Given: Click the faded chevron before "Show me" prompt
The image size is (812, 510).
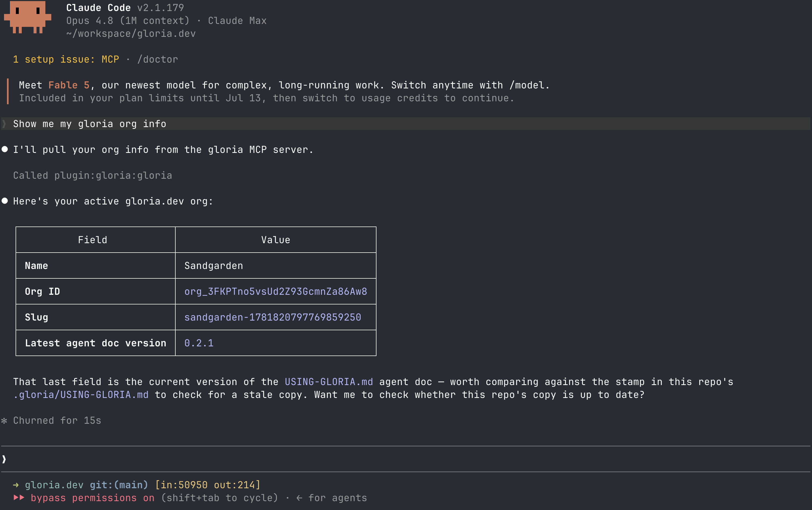Looking at the screenshot, I should tap(4, 124).
